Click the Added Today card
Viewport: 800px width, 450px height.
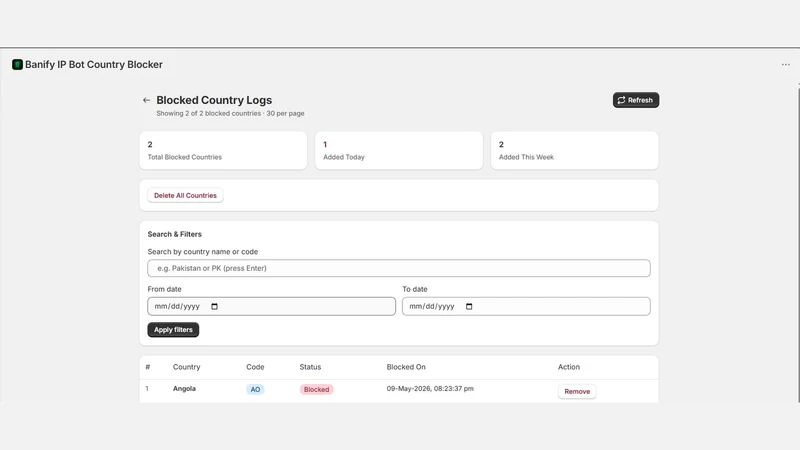click(399, 151)
